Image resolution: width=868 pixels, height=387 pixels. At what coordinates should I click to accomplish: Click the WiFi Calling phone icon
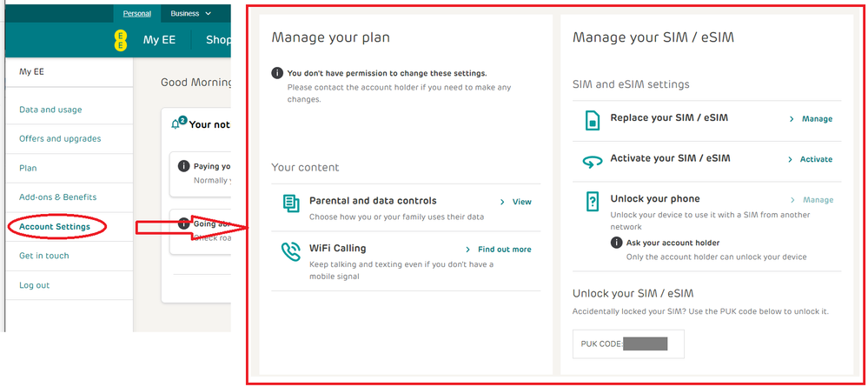click(290, 251)
